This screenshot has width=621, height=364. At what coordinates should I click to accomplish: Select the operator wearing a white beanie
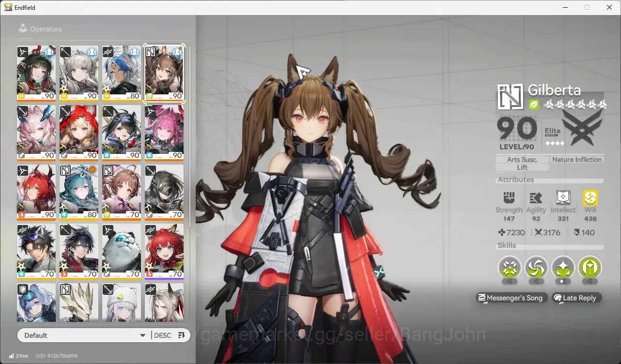122,303
